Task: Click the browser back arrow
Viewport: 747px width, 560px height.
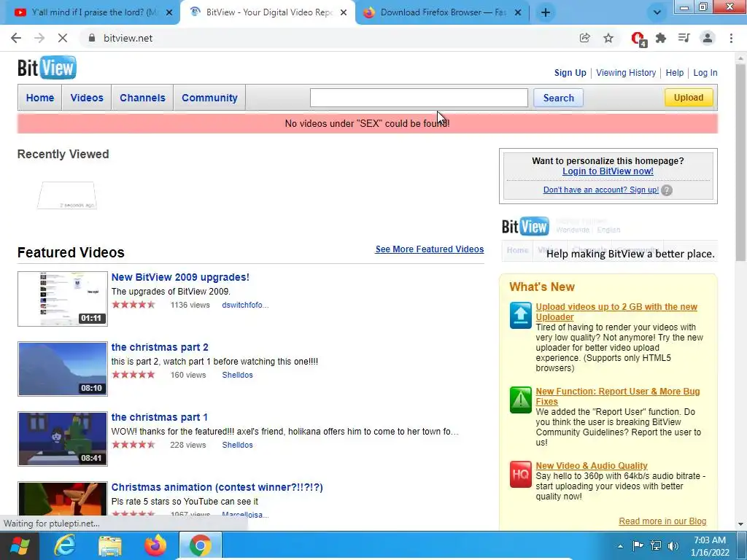Action: click(x=16, y=38)
